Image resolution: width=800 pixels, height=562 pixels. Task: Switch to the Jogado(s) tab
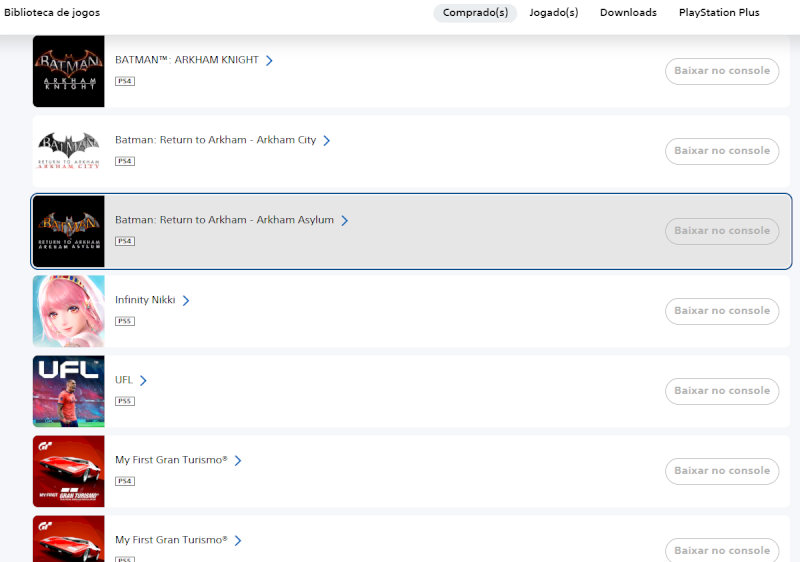click(554, 13)
